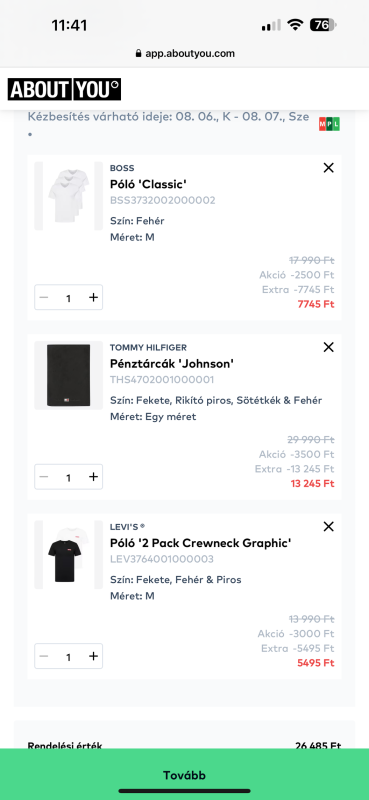Open the white BOSS t-shirt thumbnail
The height and width of the screenshot is (800, 369).
click(x=68, y=196)
